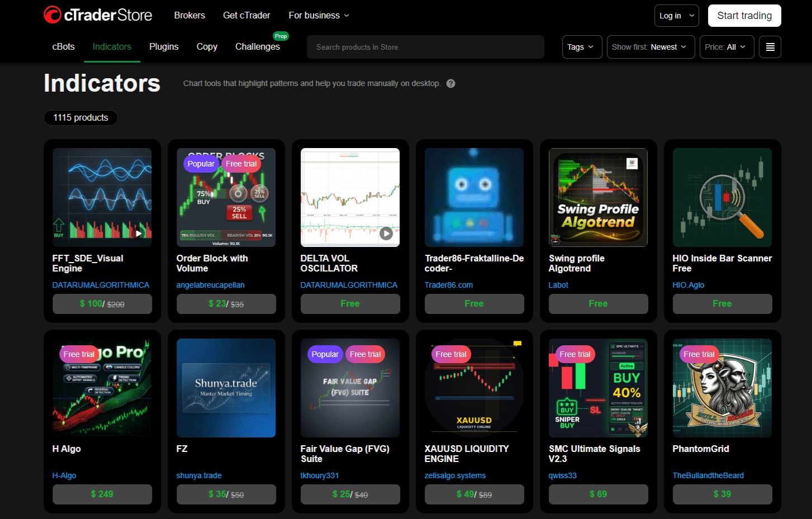Open the Price: All filter dropdown
This screenshot has width=812, height=519.
[x=726, y=47]
